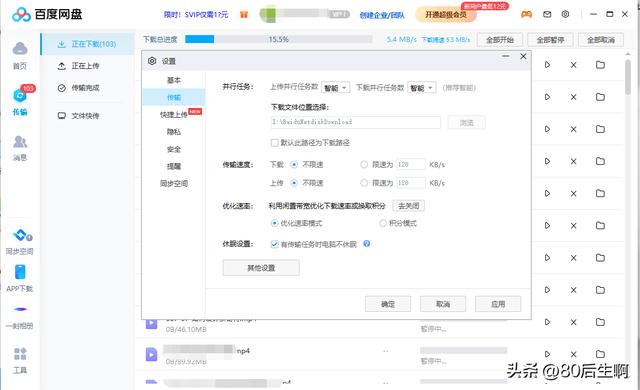This screenshot has width=640, height=390.
Task: Select 优化速率模式 radio button
Action: pos(274,224)
